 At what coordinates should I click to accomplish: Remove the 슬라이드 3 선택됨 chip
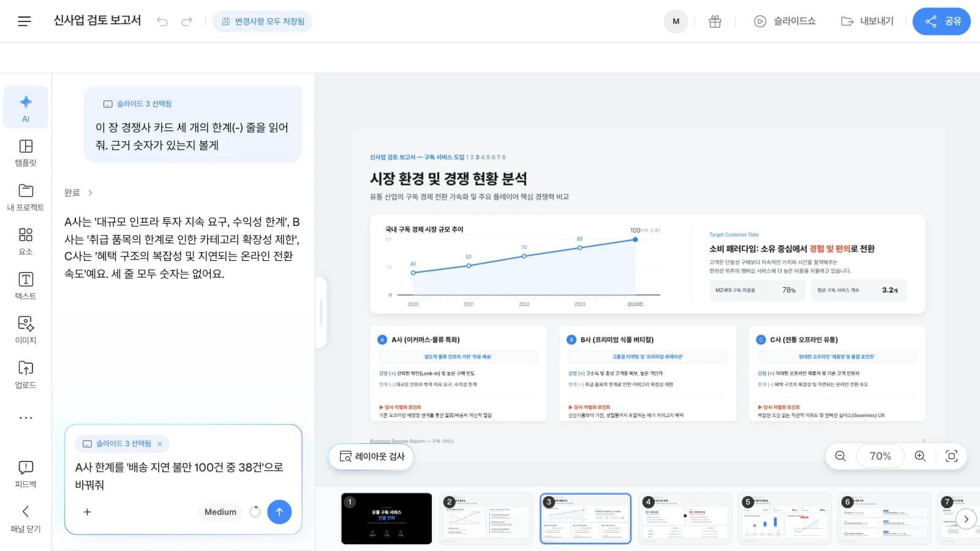tap(160, 444)
